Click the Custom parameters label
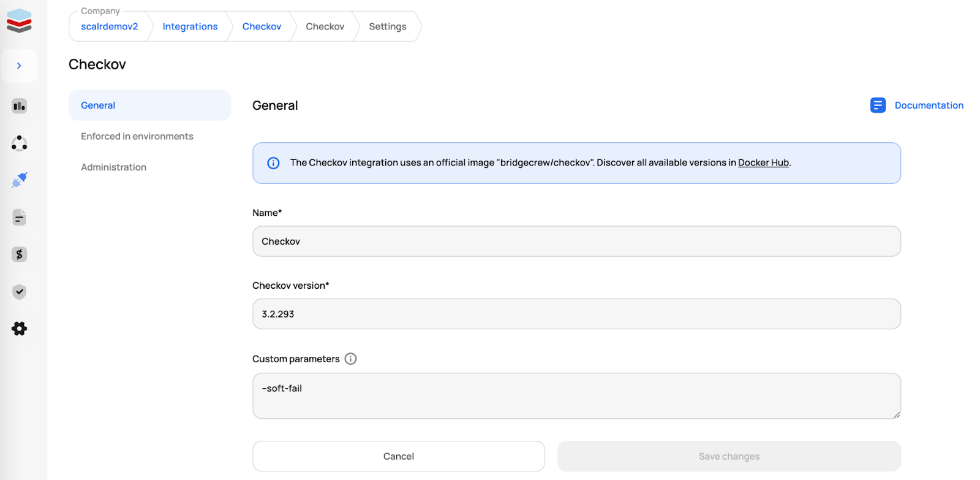Image resolution: width=980 pixels, height=480 pixels. [296, 359]
